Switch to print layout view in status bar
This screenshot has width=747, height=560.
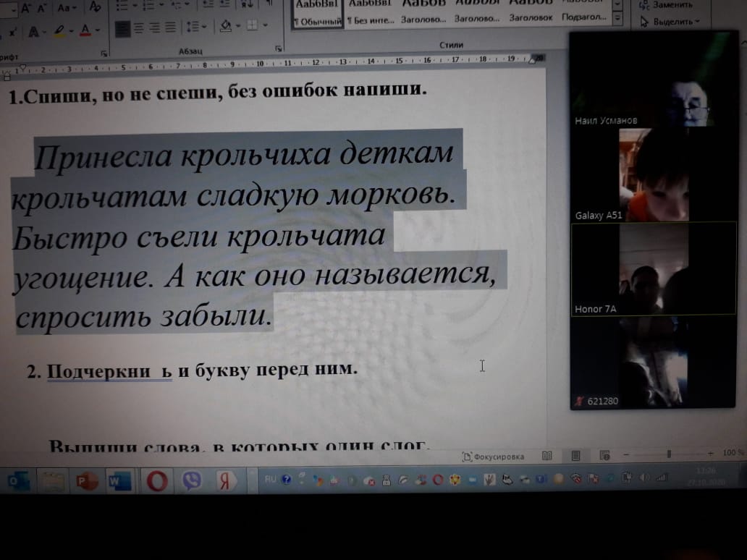click(x=575, y=456)
